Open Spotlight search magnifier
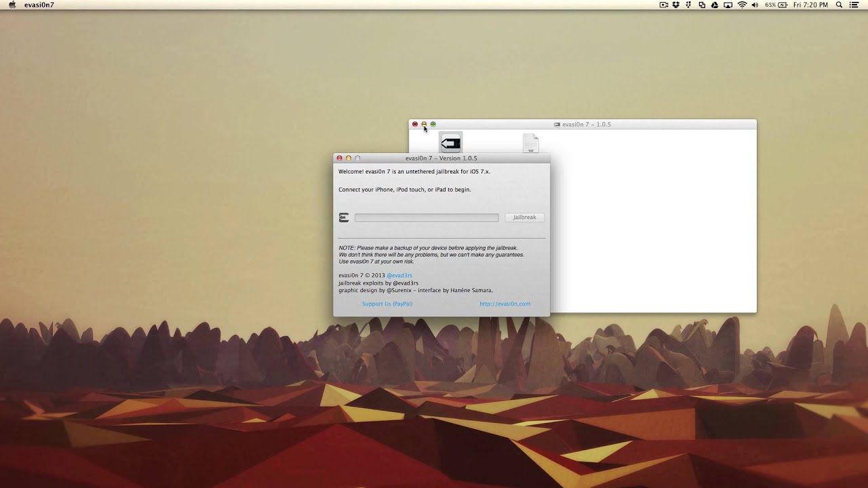The width and height of the screenshot is (868, 488). (x=839, y=5)
